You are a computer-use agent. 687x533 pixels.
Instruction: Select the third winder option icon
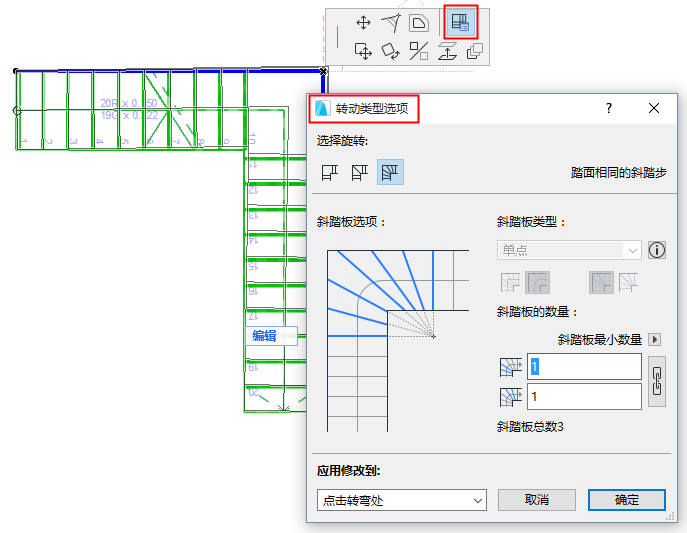pyautogui.click(x=601, y=282)
